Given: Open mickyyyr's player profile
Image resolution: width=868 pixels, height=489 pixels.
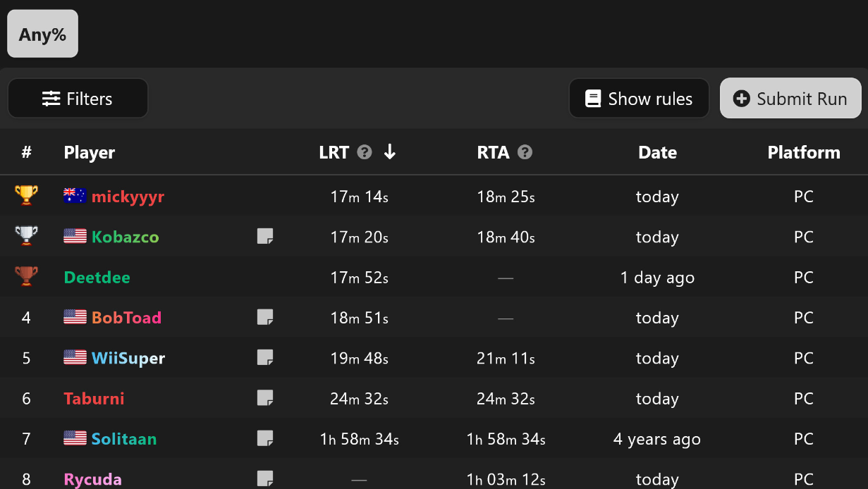Looking at the screenshot, I should (x=128, y=197).
